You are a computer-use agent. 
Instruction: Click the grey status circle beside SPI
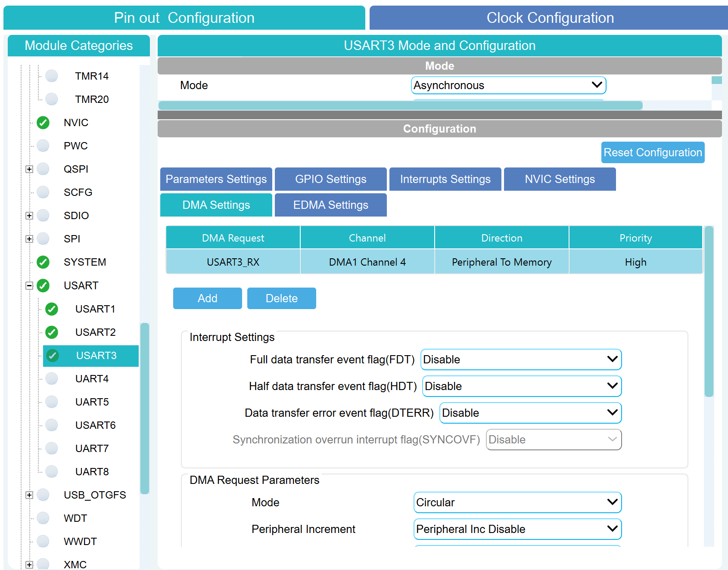coord(43,239)
